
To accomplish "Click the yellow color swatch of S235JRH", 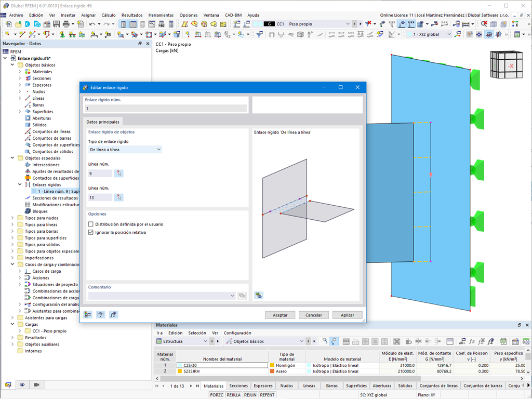I will pyautogui.click(x=180, y=371).
